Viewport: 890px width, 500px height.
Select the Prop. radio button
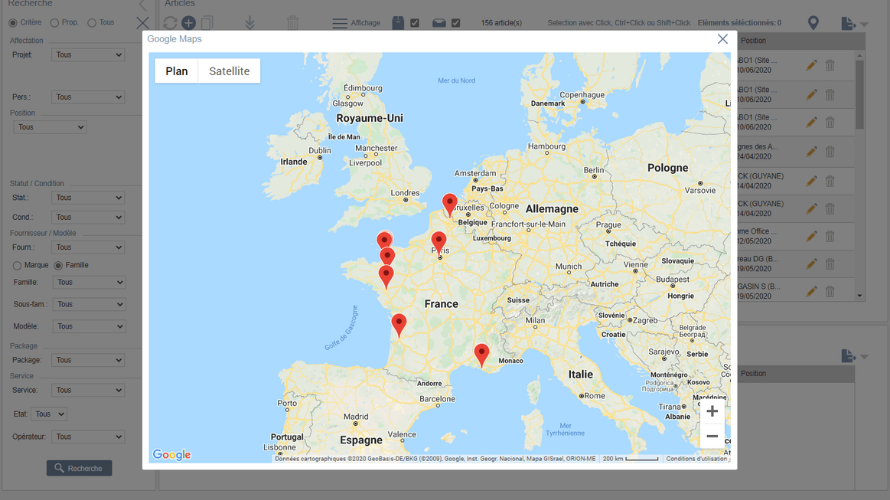tap(54, 23)
